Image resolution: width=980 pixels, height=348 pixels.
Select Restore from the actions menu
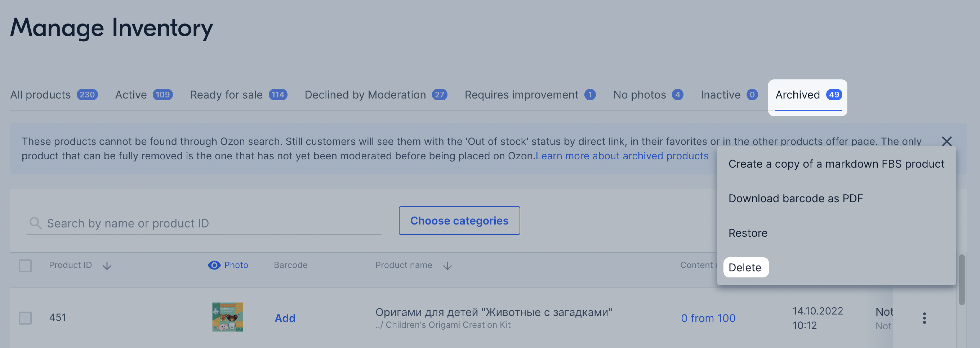click(748, 233)
